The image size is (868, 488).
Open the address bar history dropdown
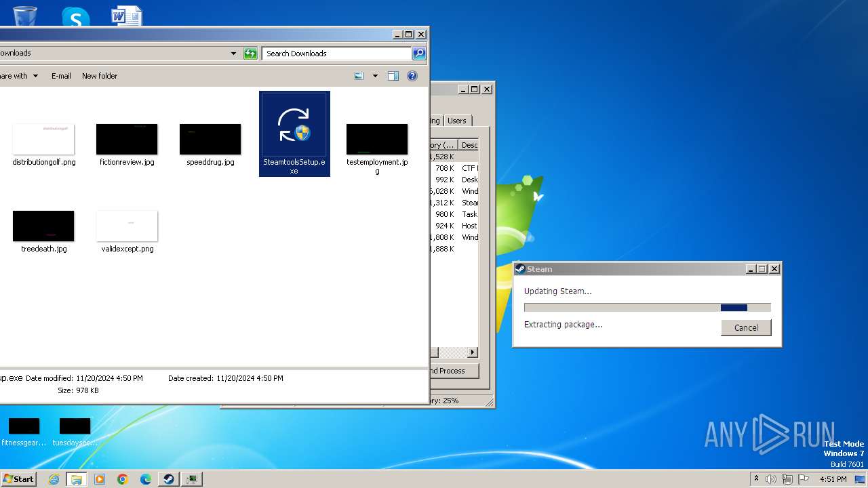233,54
